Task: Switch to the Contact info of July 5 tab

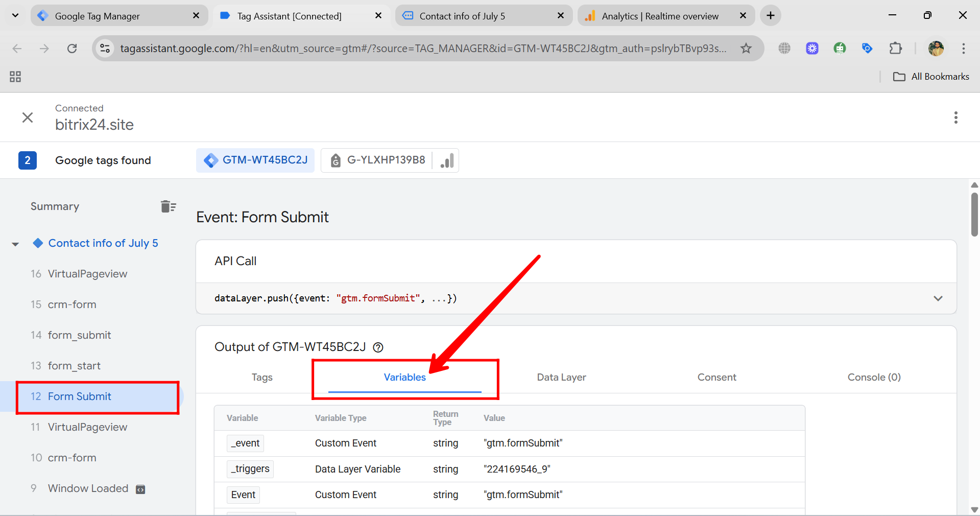Action: [484, 16]
